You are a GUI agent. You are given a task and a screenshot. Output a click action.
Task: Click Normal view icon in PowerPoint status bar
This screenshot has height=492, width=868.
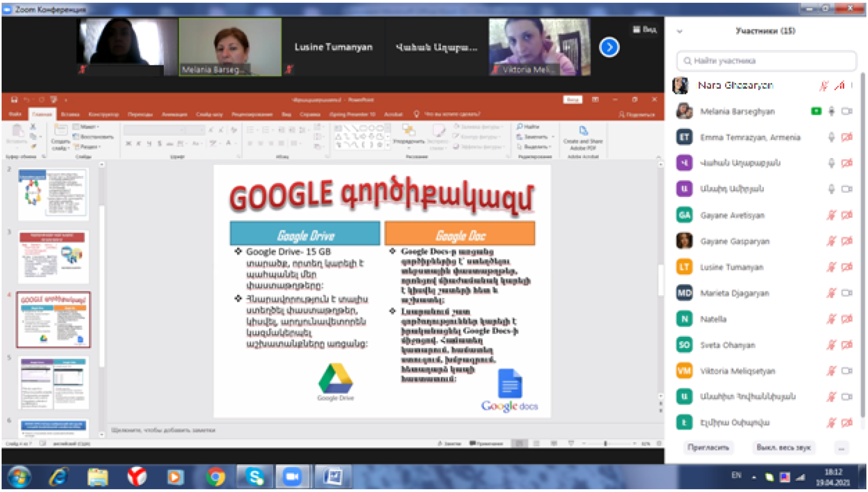click(520, 443)
